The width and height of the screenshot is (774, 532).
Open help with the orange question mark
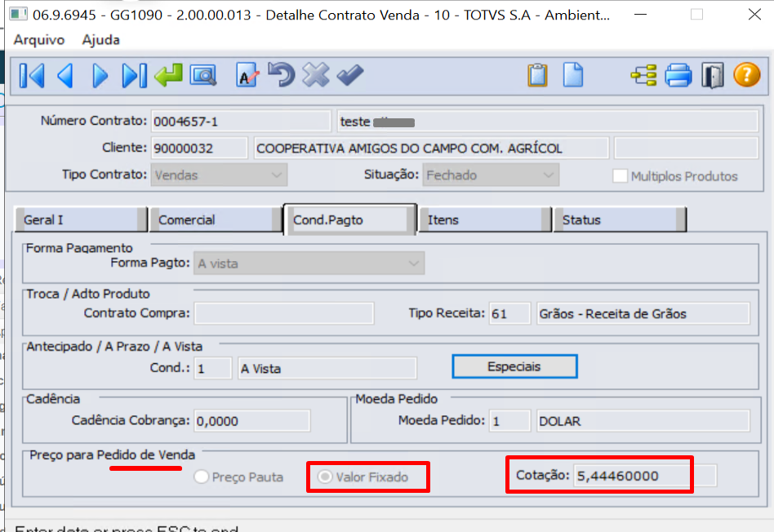[x=747, y=75]
